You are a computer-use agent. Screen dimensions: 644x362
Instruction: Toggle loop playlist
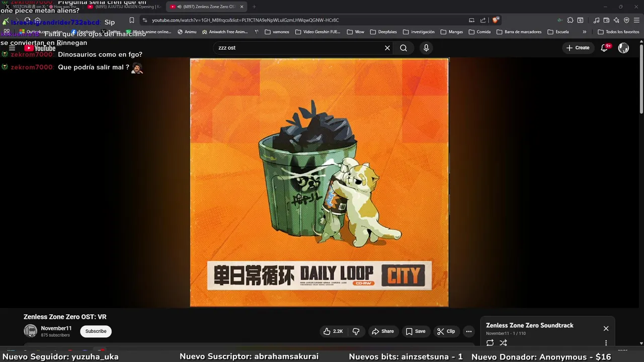(490, 343)
